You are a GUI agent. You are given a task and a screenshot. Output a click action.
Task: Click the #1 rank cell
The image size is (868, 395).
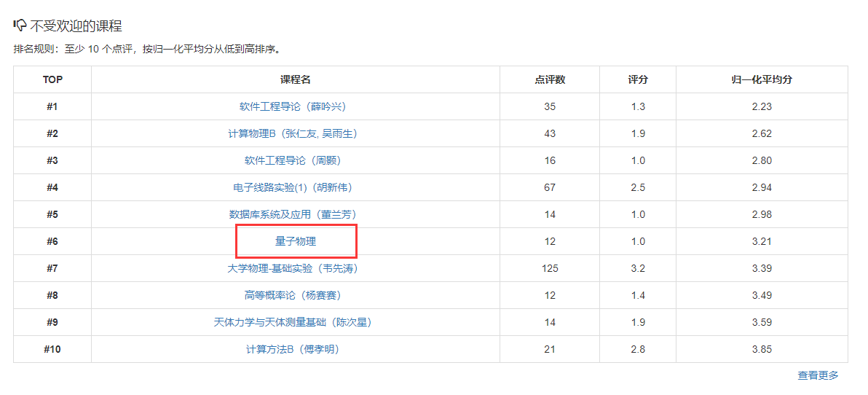tap(52, 106)
